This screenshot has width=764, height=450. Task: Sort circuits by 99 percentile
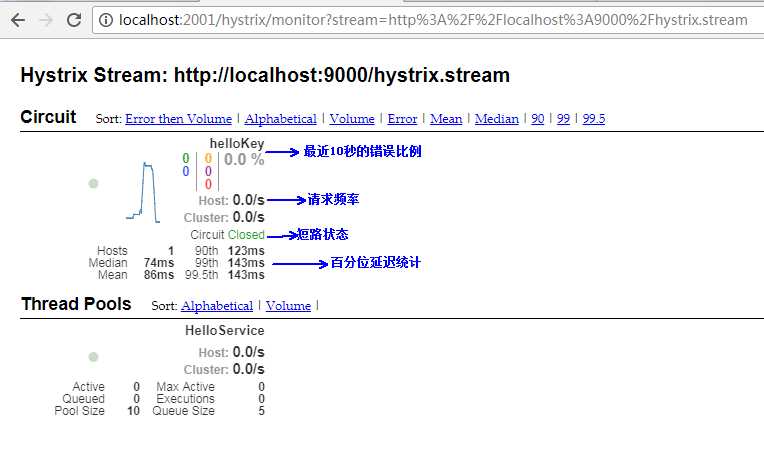click(x=563, y=119)
